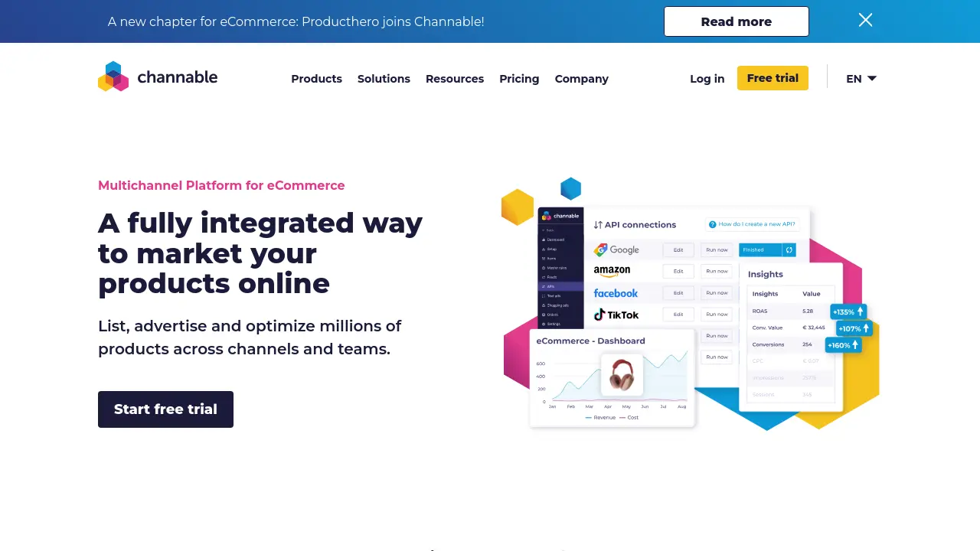The image size is (980, 551).
Task: Click the Google logo in API connections
Action: coord(616,249)
